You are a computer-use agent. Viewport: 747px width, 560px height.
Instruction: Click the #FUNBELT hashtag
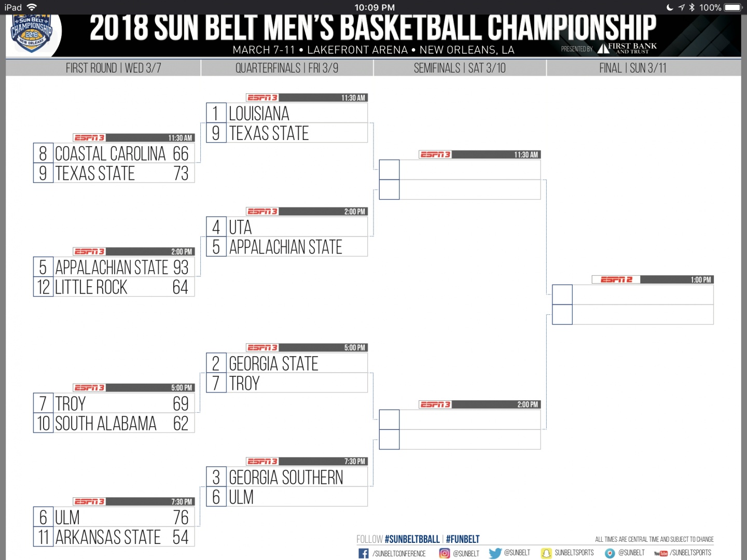[463, 539]
